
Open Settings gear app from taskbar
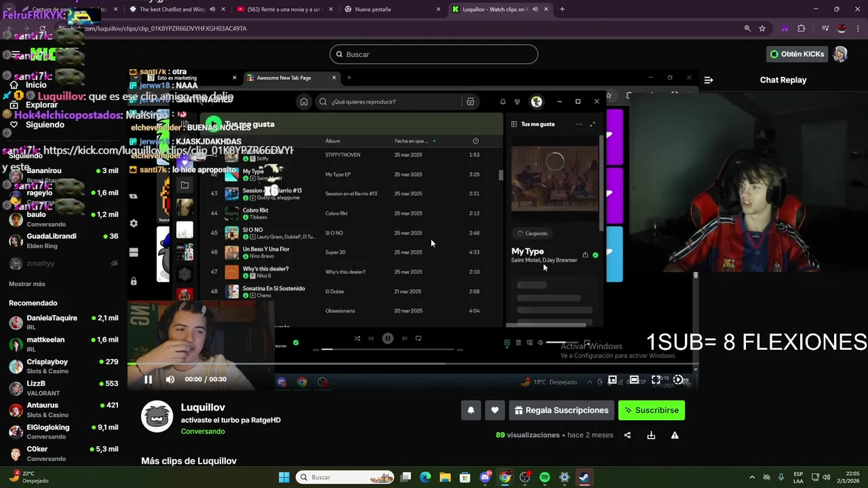(x=564, y=477)
